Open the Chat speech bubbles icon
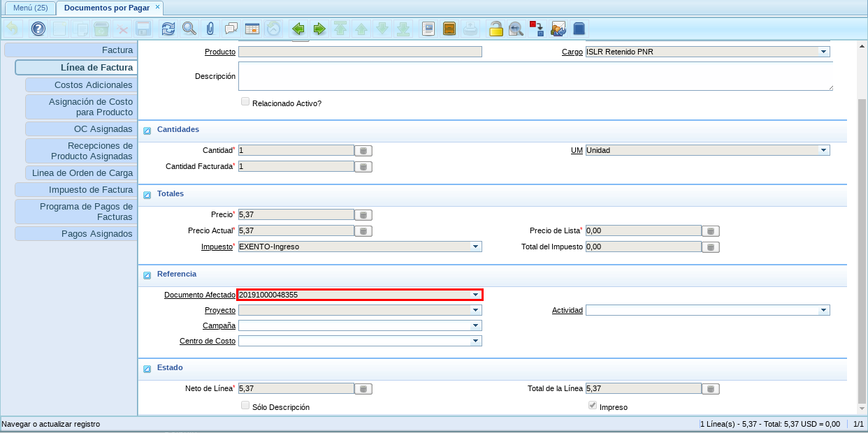 click(x=231, y=29)
